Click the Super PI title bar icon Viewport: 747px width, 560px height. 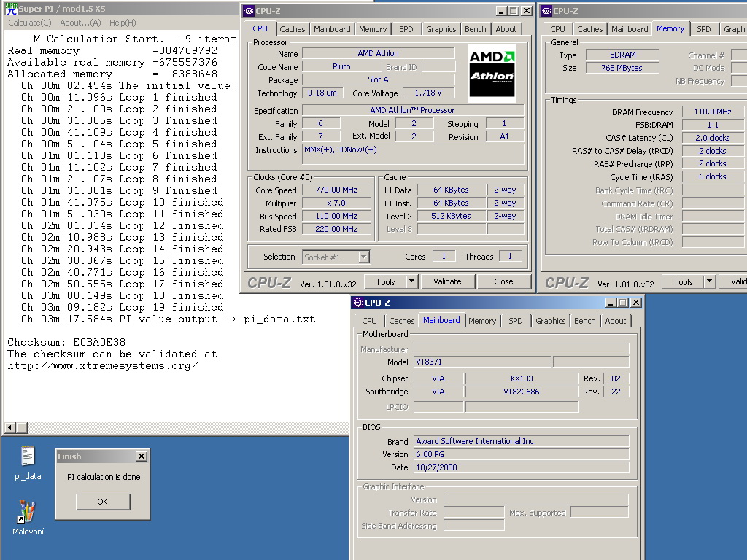(11, 9)
